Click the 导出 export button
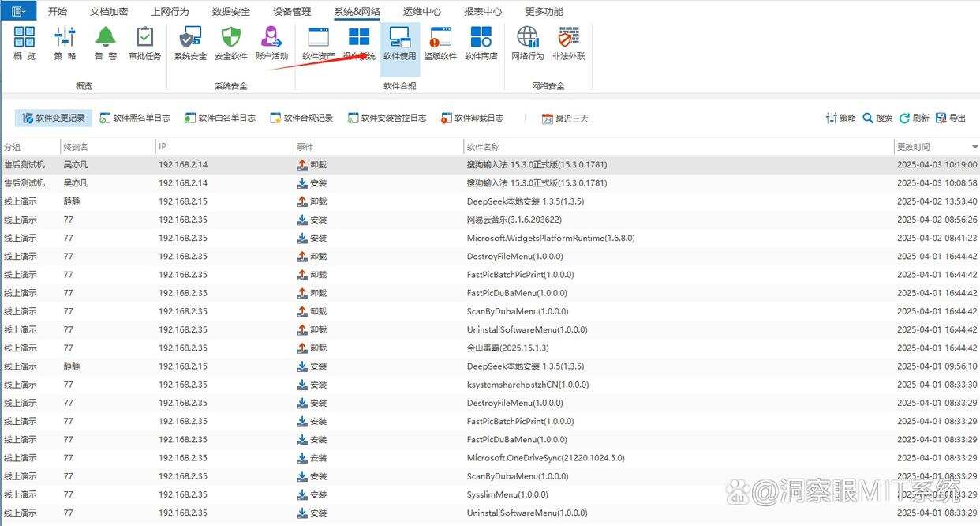Screen dimensions: 980x526 [951, 118]
